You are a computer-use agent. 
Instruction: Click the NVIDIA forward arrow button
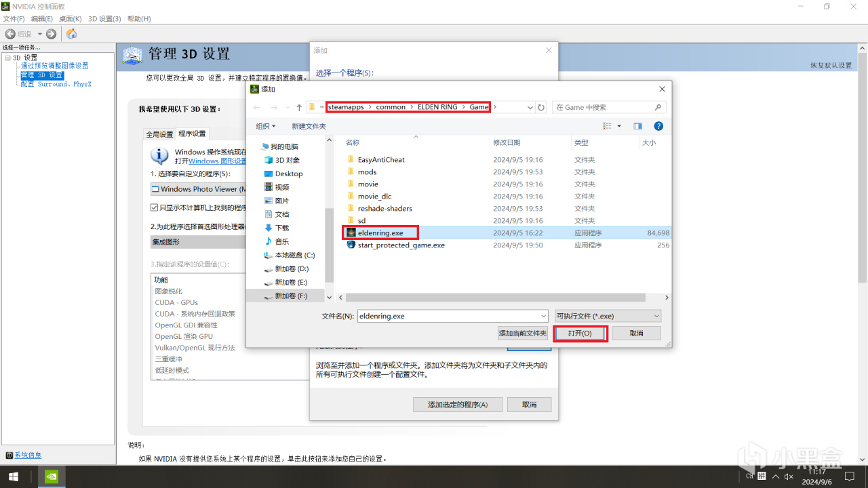(51, 34)
